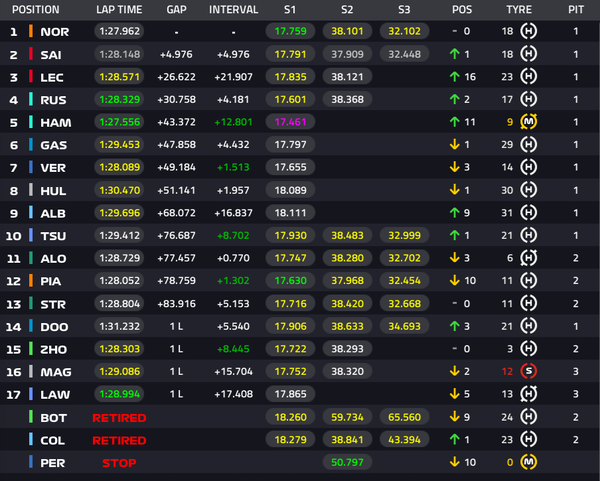Click the S2 column header

(x=347, y=10)
